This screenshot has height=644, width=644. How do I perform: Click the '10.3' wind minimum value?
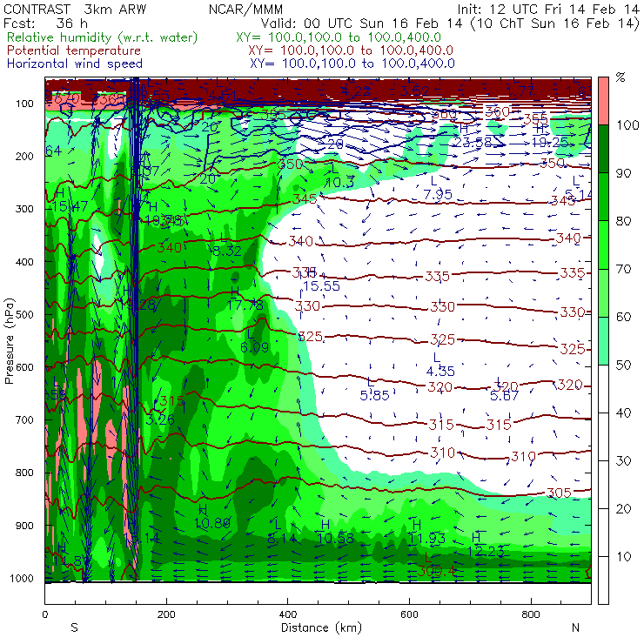[339, 183]
